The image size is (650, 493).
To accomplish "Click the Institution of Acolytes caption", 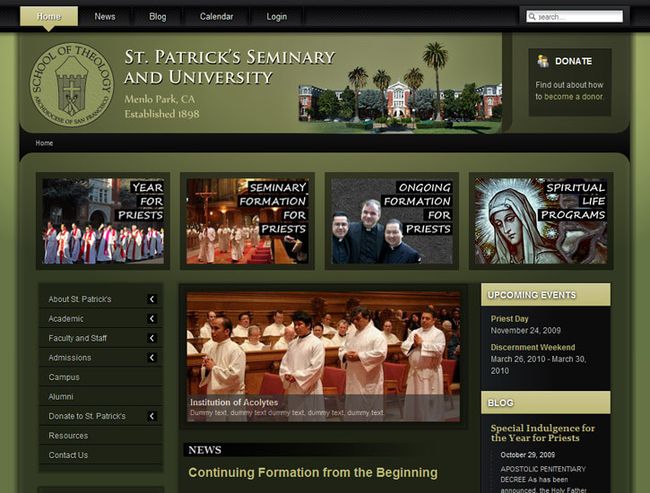I will point(234,402).
